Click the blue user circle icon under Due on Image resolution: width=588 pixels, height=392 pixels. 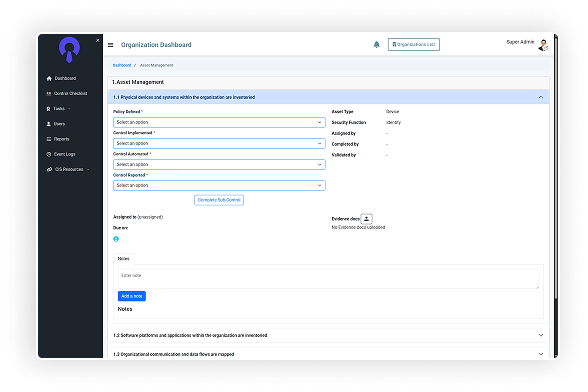(x=116, y=239)
